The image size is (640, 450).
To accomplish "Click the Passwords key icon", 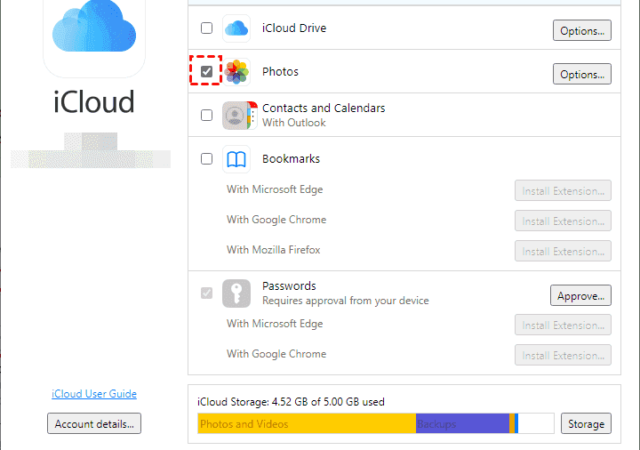I will [236, 293].
